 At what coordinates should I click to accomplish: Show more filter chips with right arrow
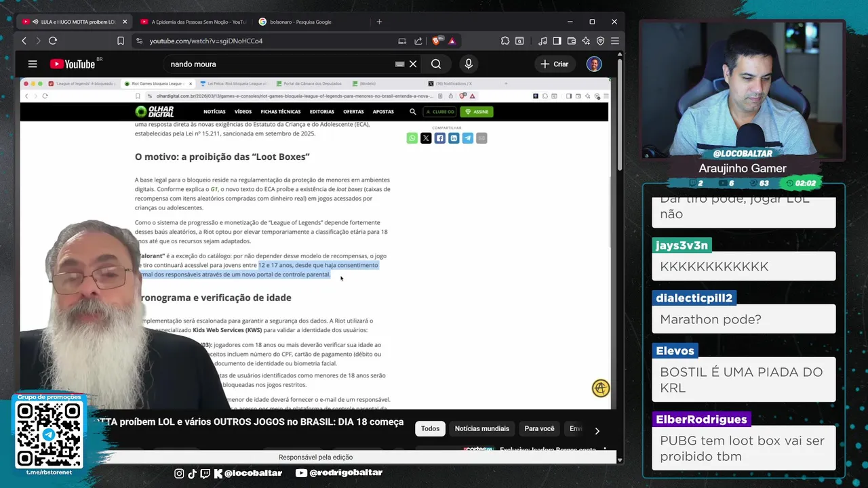[597, 430]
